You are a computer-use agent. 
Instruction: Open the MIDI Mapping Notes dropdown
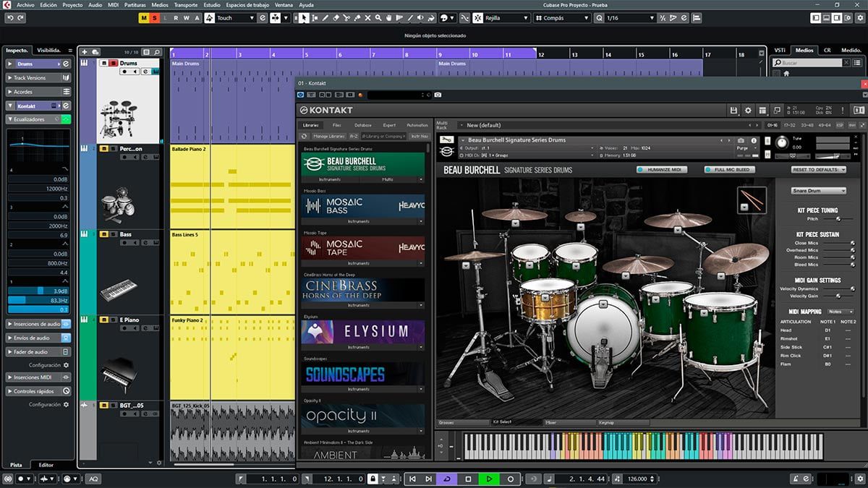click(841, 312)
